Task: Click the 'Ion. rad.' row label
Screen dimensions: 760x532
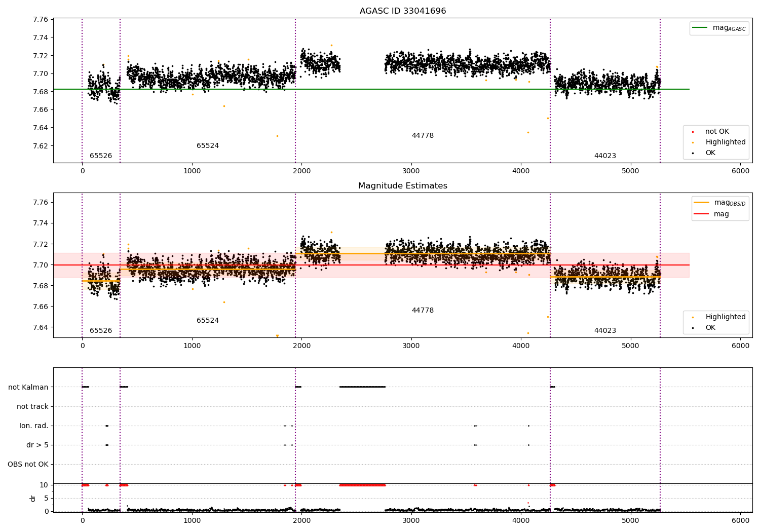Action: click(x=34, y=426)
